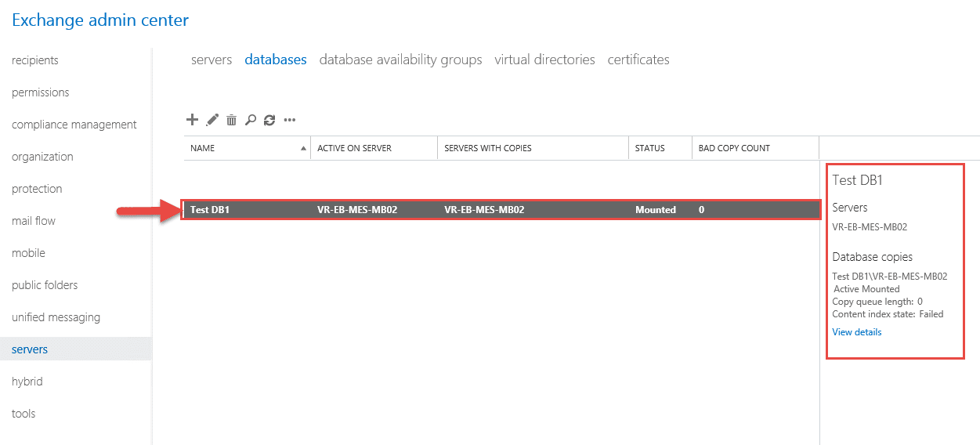This screenshot has width=980, height=445.
Task: Click Test DB1\VR-EB-MES-MB02 database copy text
Action: (890, 277)
